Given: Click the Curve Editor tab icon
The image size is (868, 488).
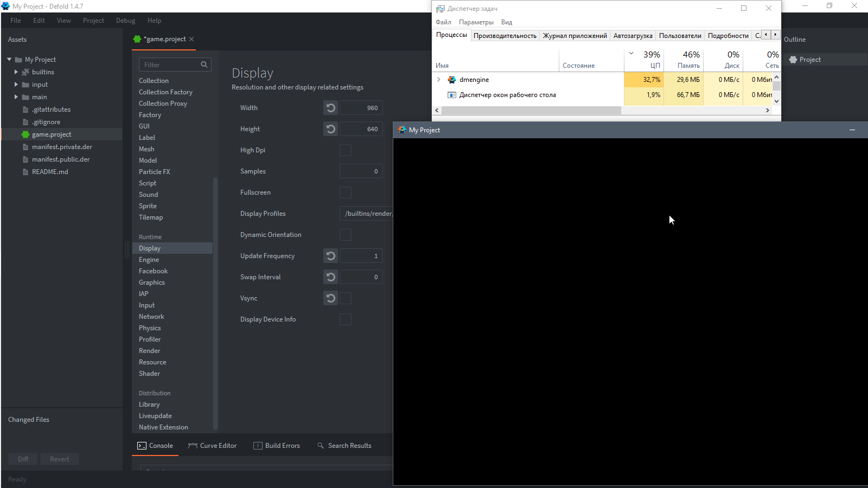Looking at the screenshot, I should [x=193, y=446].
